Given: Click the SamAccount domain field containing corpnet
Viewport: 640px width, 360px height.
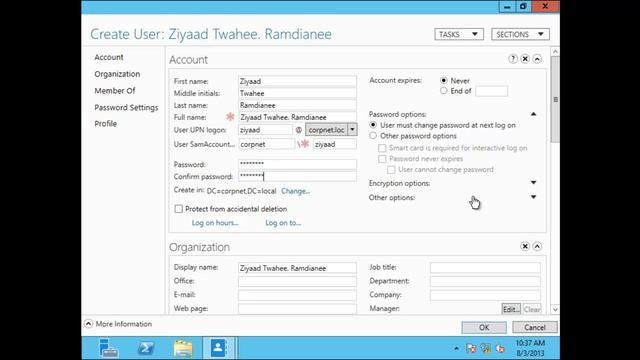Looking at the screenshot, I should [266, 144].
